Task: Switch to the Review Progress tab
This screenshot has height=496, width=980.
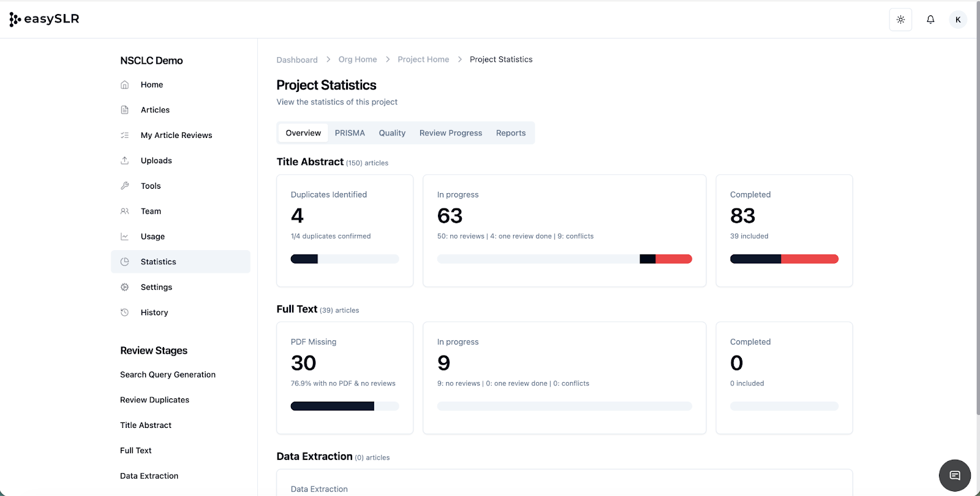Action: (x=450, y=133)
